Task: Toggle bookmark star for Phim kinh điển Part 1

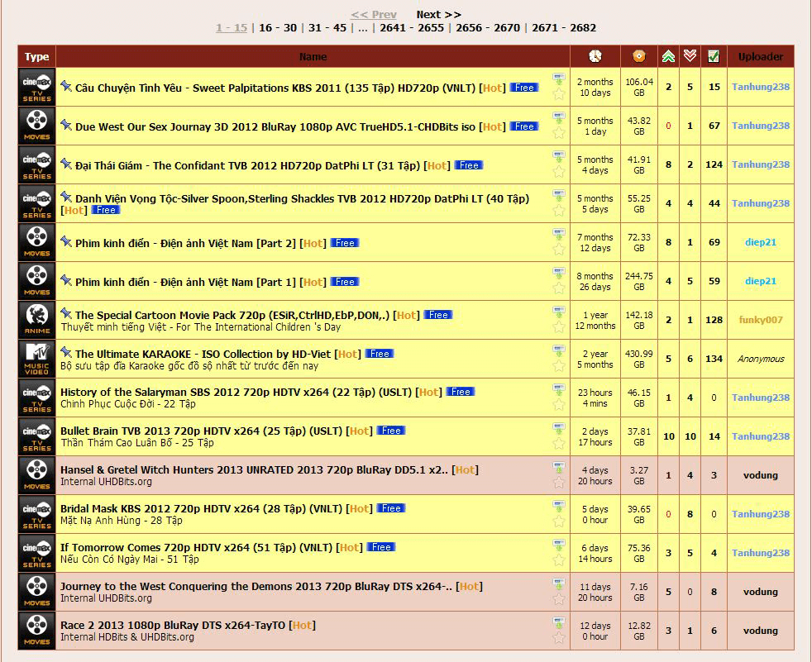Action: [x=559, y=288]
